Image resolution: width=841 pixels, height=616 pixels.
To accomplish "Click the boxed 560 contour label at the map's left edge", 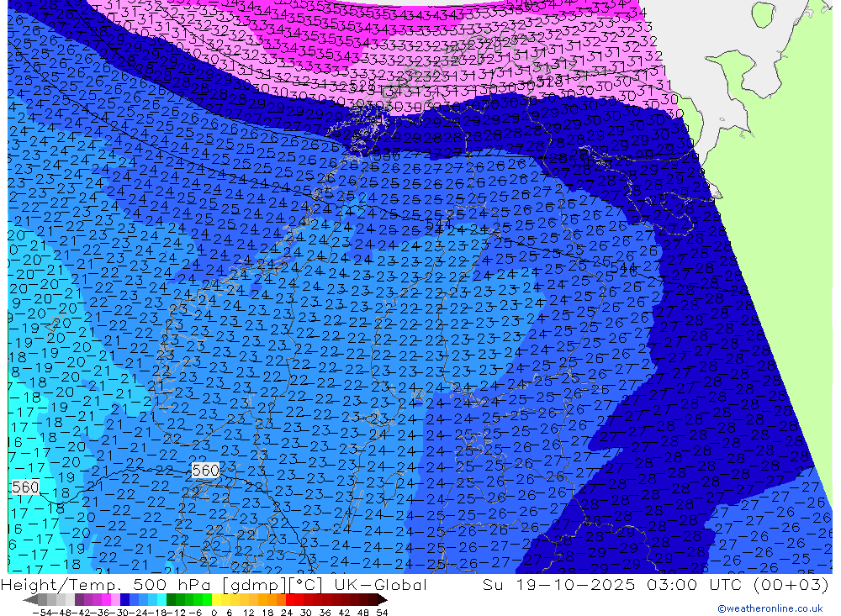I will click(25, 487).
